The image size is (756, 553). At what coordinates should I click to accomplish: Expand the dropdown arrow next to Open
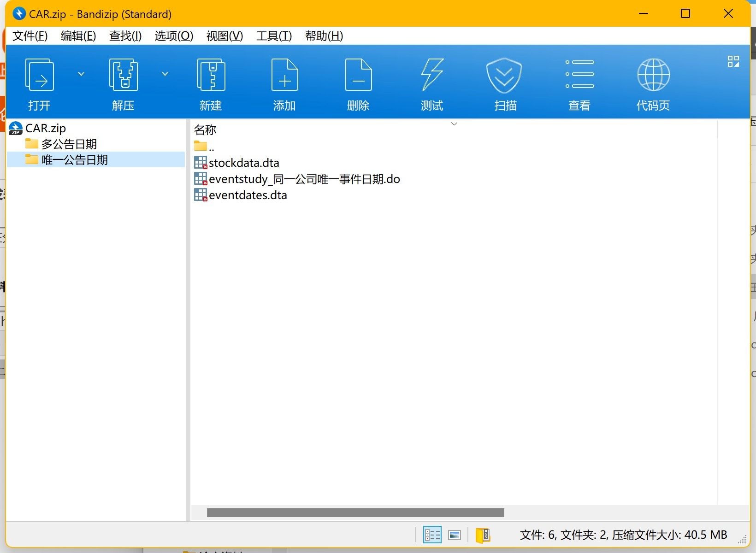coord(81,74)
